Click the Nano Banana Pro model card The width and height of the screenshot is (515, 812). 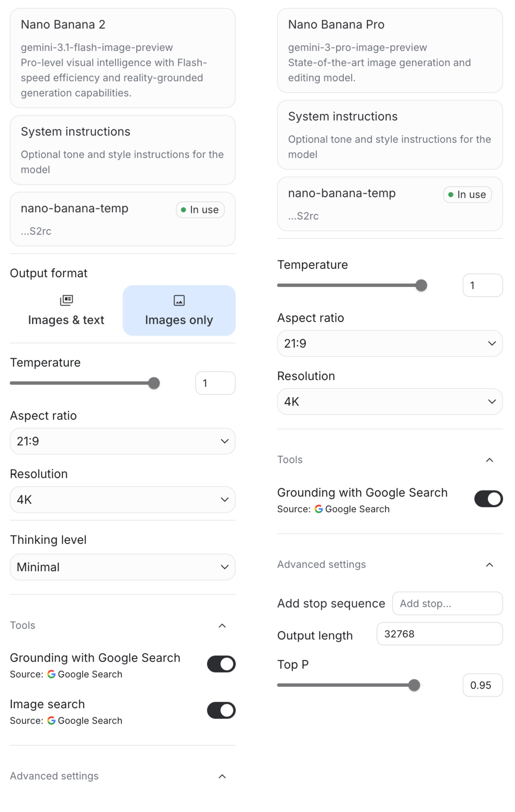pos(389,51)
